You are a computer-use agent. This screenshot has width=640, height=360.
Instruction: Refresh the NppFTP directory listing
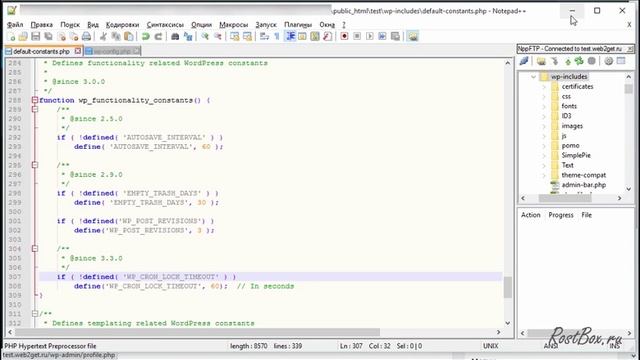tap(579, 61)
